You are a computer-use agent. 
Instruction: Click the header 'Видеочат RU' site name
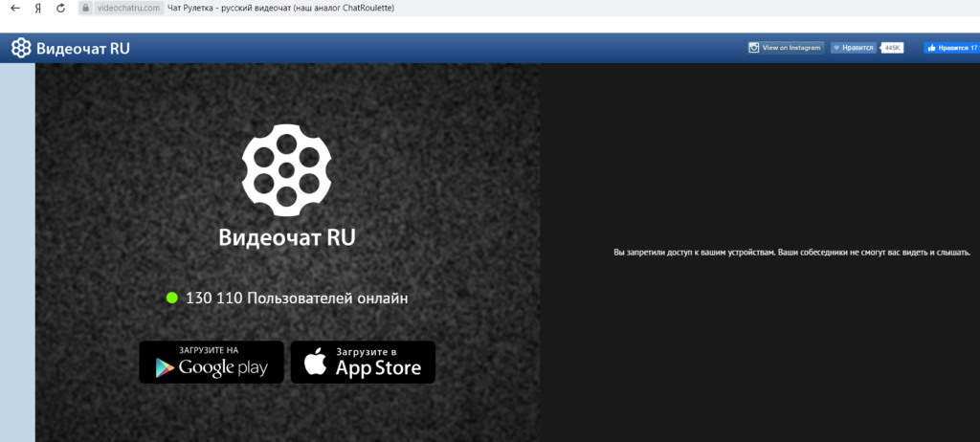pyautogui.click(x=82, y=48)
